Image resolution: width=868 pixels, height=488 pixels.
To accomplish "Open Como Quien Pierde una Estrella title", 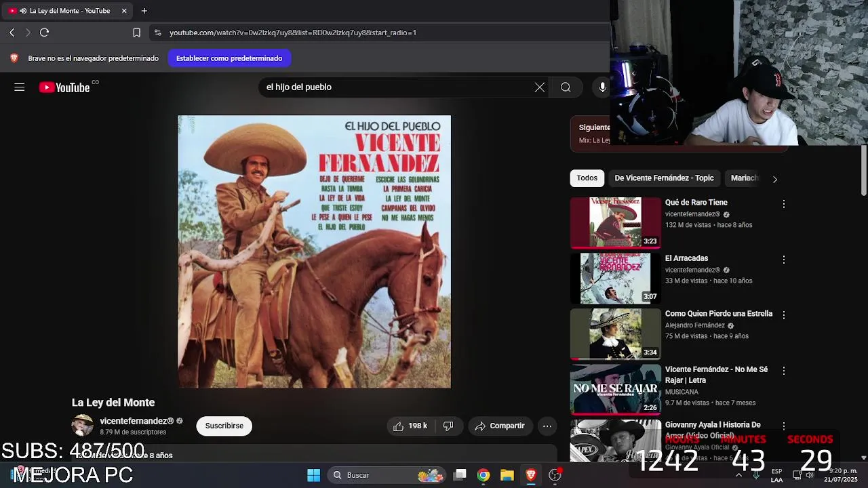I will (719, 314).
